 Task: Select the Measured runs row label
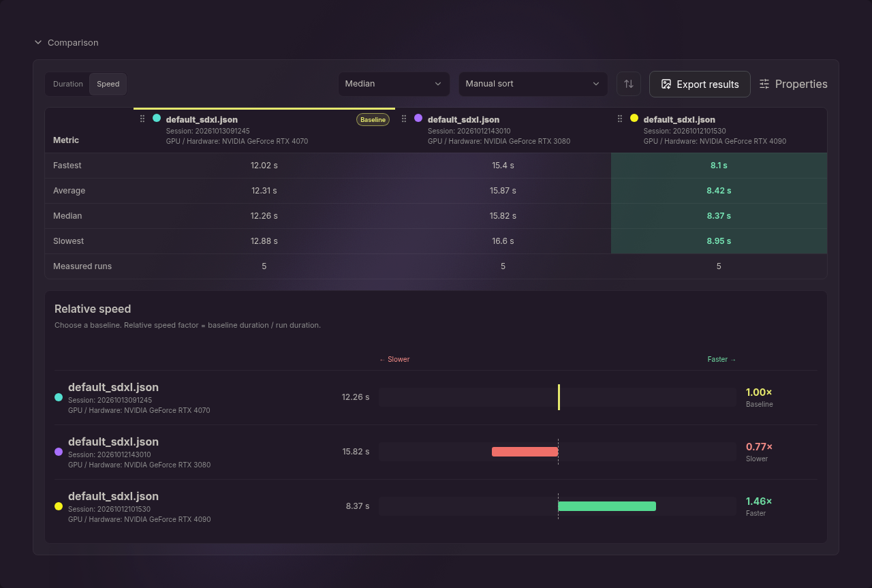(x=82, y=266)
